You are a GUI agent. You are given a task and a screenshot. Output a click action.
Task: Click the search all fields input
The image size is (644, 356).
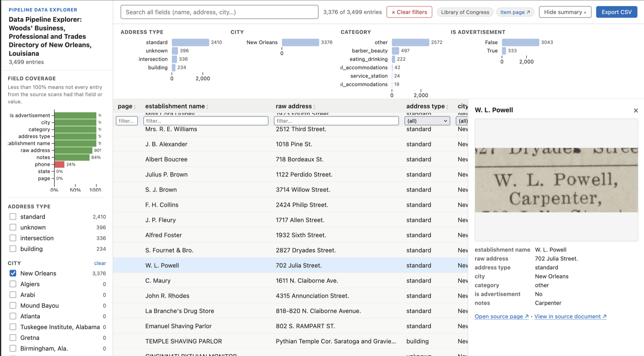tap(219, 12)
